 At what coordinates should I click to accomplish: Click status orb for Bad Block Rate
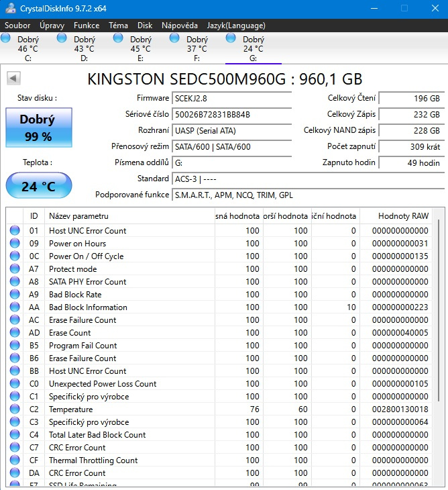tap(15, 294)
